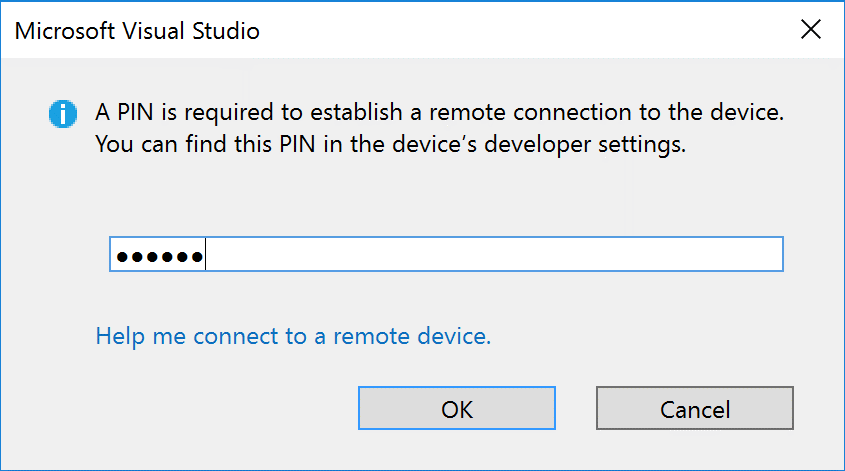This screenshot has width=845, height=471.
Task: Click the masked PIN dots
Action: (160, 257)
